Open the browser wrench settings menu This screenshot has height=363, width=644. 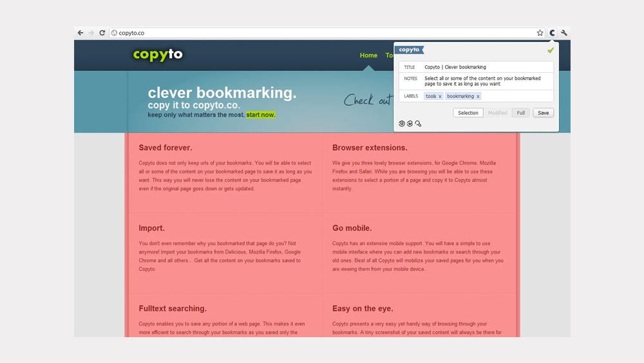(564, 33)
